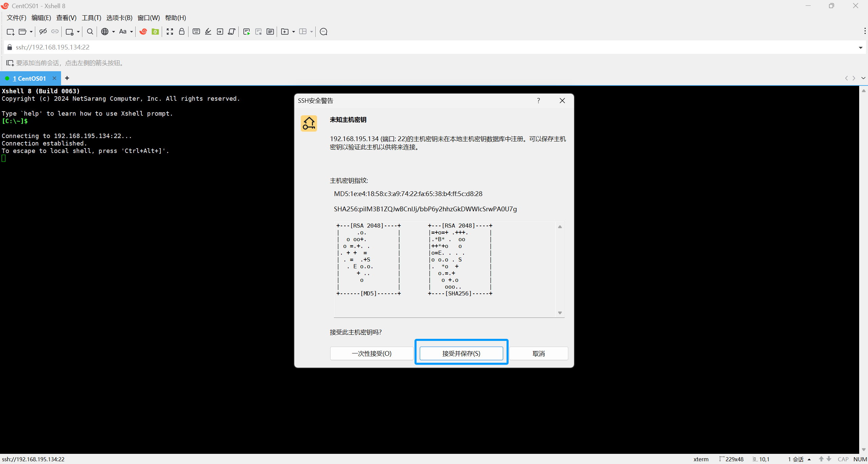Click the New Session toolbar icon
The height and width of the screenshot is (464, 868).
(x=10, y=32)
